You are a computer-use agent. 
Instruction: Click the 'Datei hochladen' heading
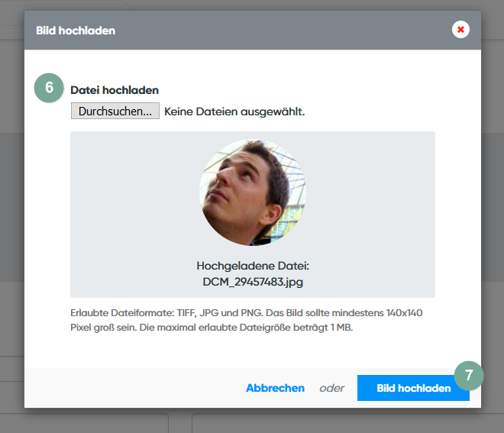click(x=115, y=90)
